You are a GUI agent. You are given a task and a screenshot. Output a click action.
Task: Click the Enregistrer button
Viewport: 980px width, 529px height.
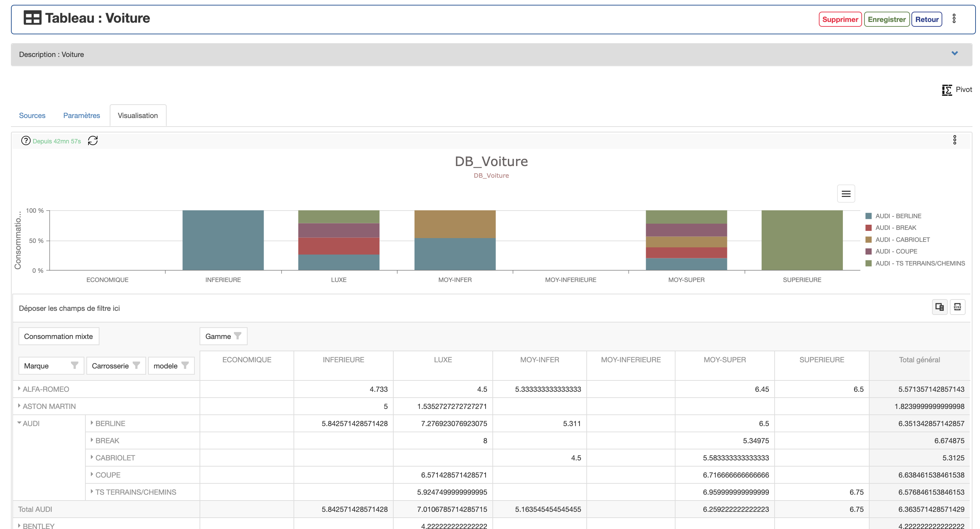(886, 20)
